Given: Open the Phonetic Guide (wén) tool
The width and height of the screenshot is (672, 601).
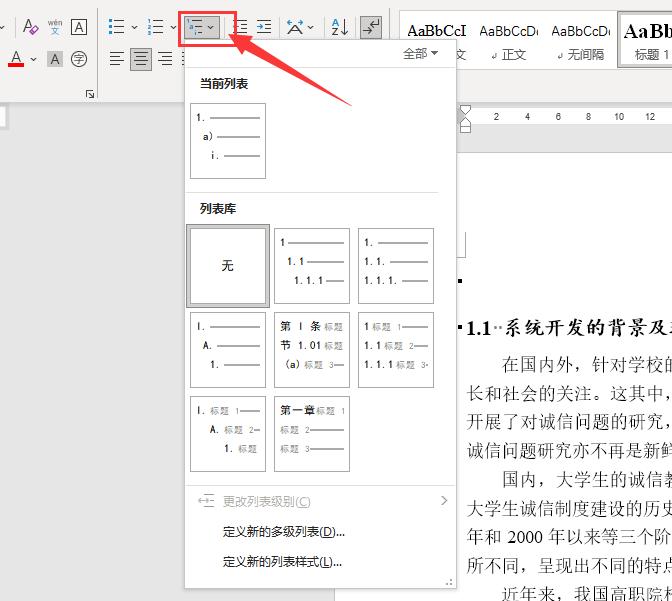Looking at the screenshot, I should click(55, 27).
